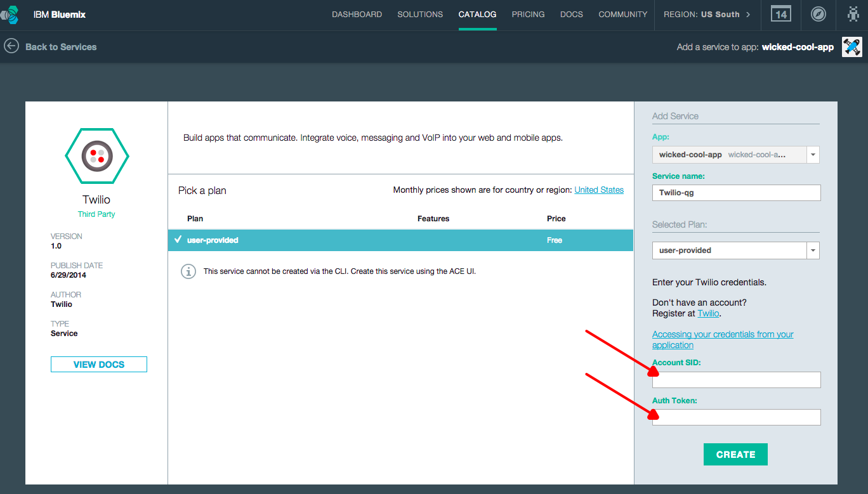Open Accessing your credentials link
Screen dimensions: 868x494
(x=723, y=339)
